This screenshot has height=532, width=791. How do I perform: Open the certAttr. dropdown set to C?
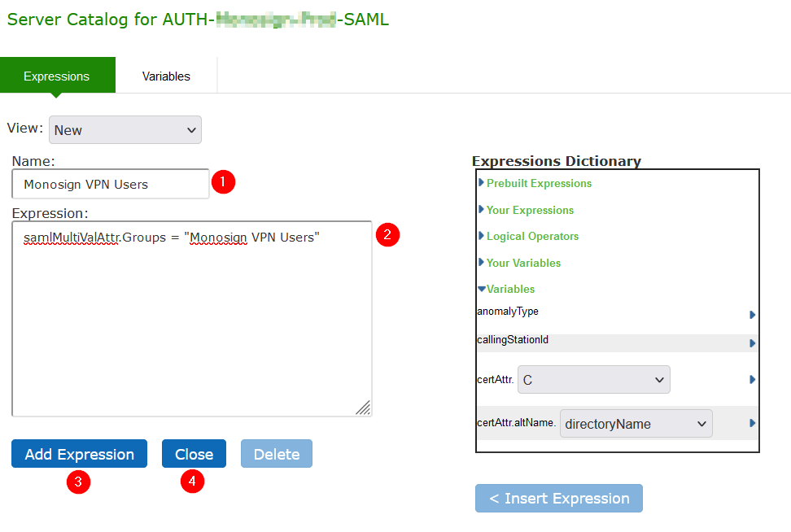coord(593,380)
